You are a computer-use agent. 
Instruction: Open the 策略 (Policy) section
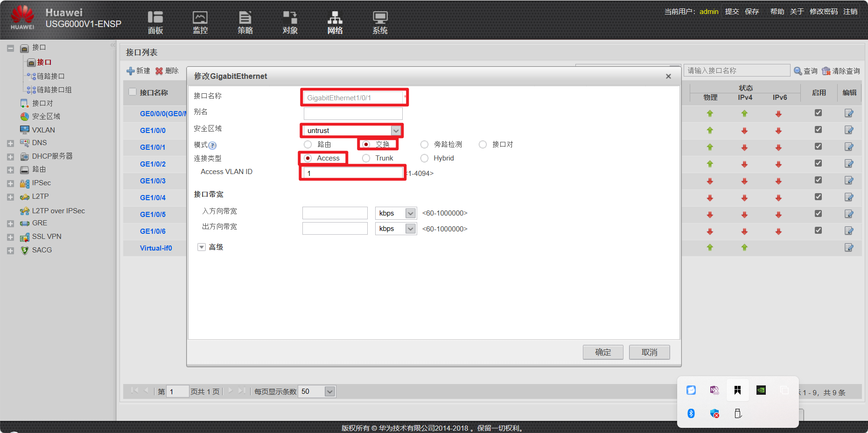click(245, 22)
